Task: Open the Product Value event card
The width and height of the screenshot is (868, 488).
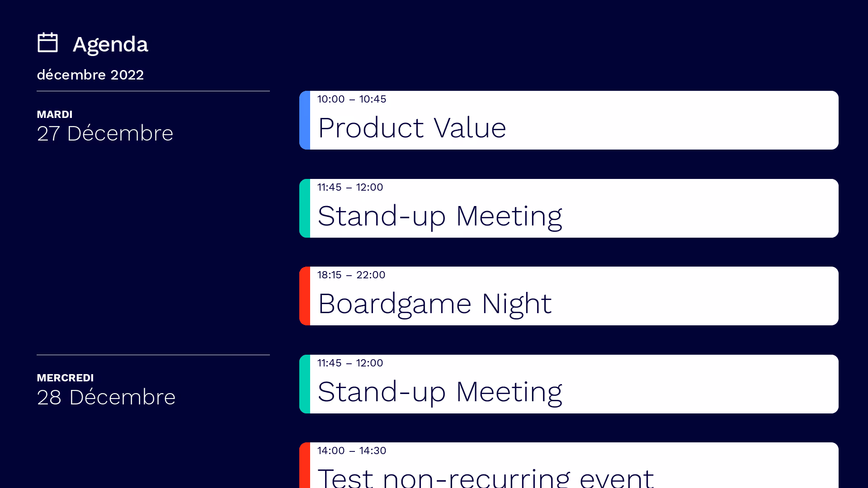Action: click(x=569, y=120)
